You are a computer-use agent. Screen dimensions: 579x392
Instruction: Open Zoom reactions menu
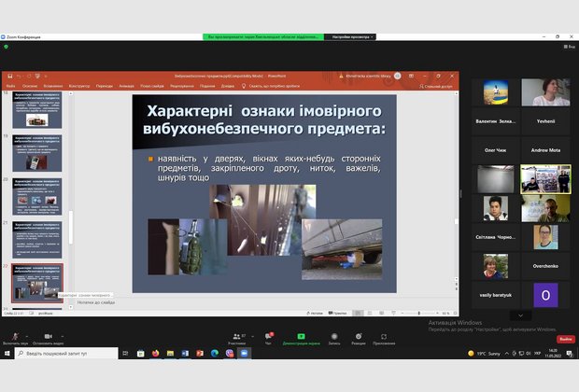tap(359, 336)
